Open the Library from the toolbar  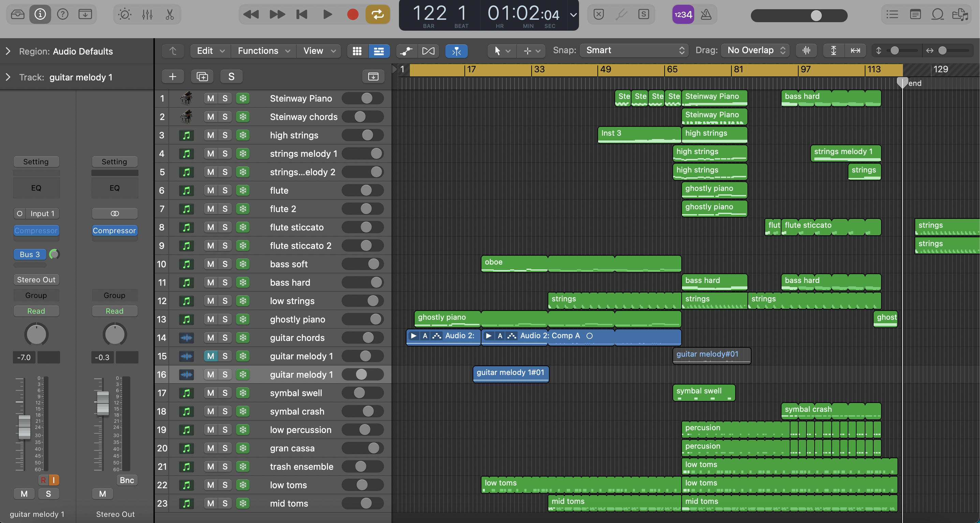(17, 14)
